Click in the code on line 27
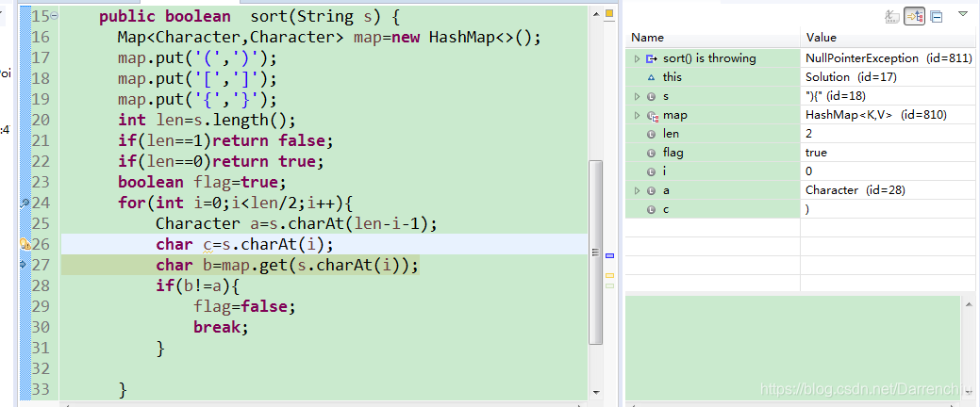Screen dimensions: 980x407 coord(287,266)
